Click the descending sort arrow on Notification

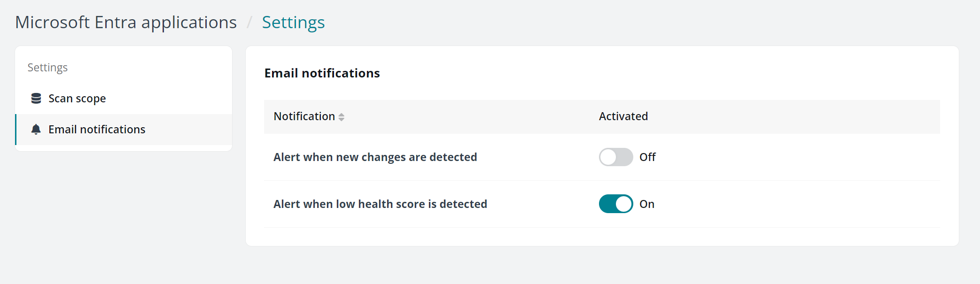tap(342, 119)
